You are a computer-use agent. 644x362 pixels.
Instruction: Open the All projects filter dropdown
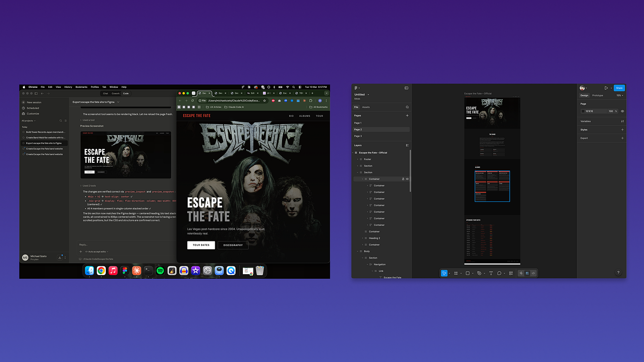point(28,121)
